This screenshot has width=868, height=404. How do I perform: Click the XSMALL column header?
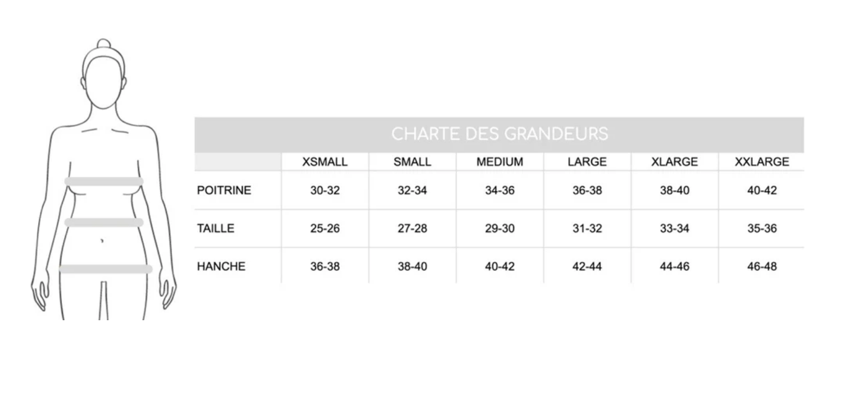point(325,162)
